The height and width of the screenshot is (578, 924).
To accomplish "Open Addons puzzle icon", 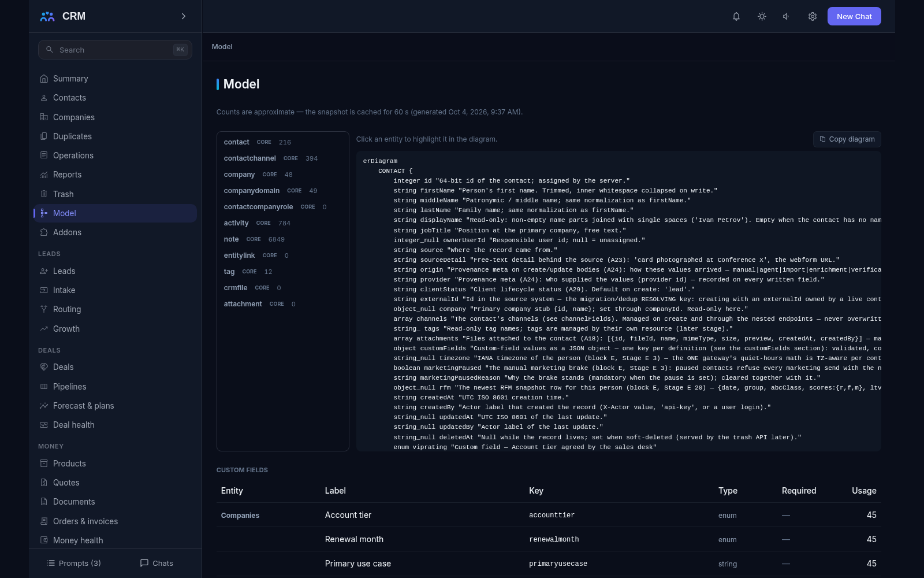I will click(x=44, y=232).
